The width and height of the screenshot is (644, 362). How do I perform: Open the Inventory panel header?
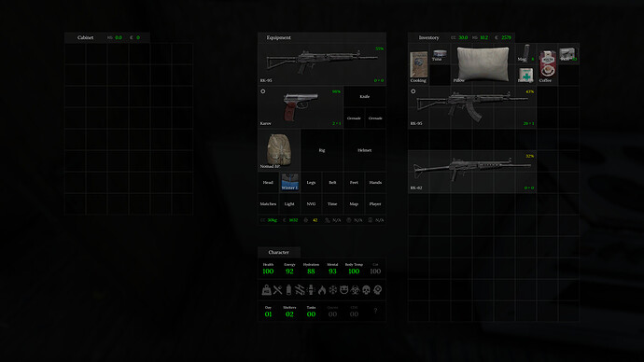[461, 37]
